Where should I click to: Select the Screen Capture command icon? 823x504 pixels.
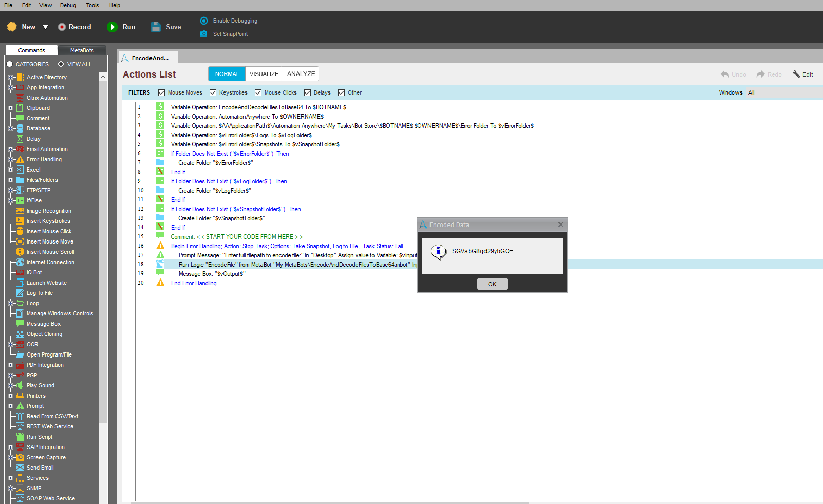[x=20, y=457]
